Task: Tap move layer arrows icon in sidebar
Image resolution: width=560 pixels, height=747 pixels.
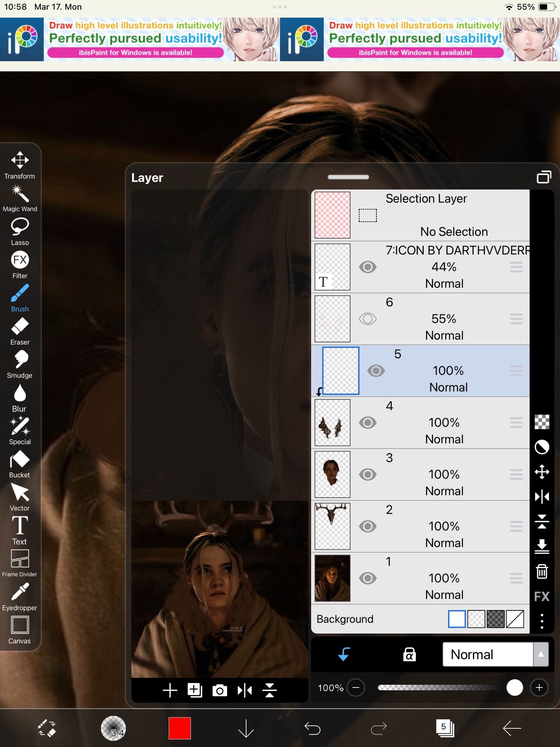Action: [x=542, y=472]
